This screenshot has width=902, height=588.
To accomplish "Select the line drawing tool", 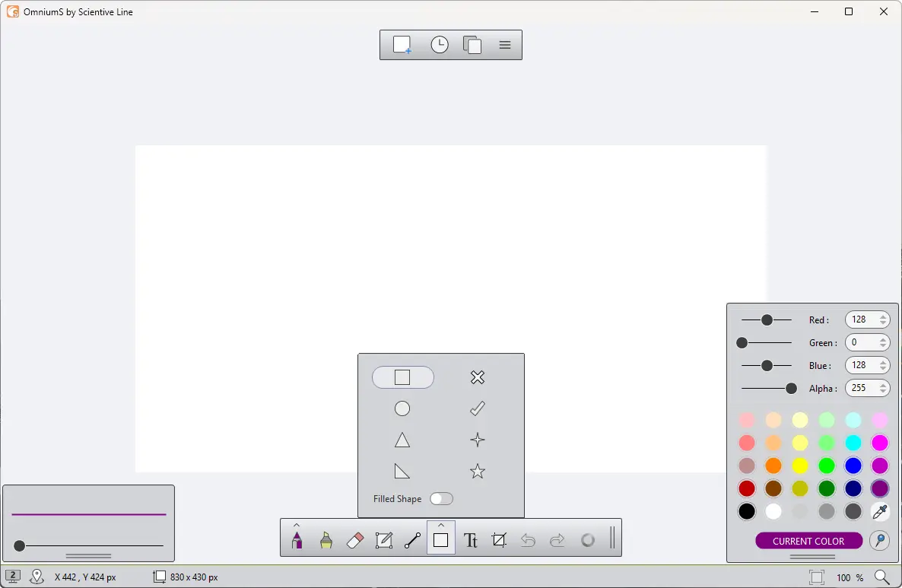I will pyautogui.click(x=412, y=540).
